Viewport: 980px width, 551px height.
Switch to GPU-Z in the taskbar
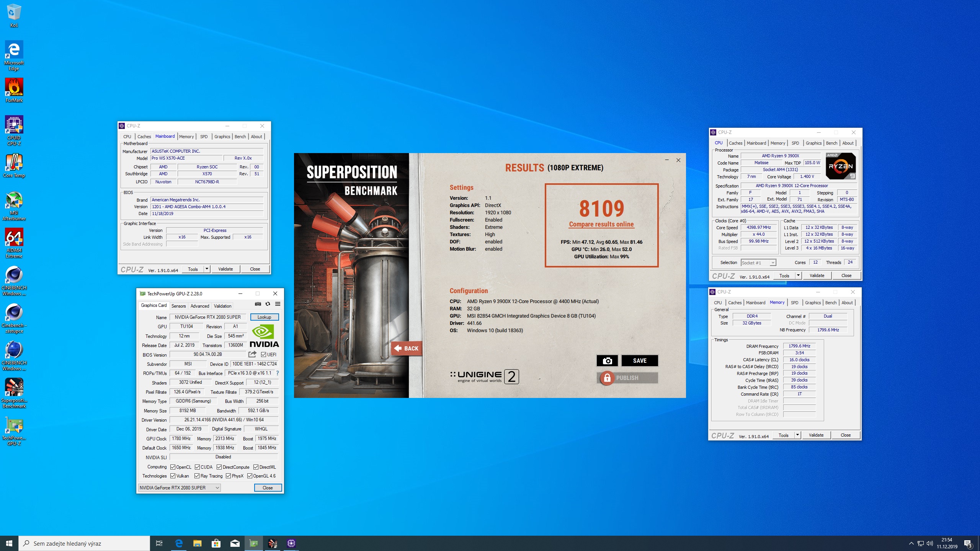(x=254, y=543)
